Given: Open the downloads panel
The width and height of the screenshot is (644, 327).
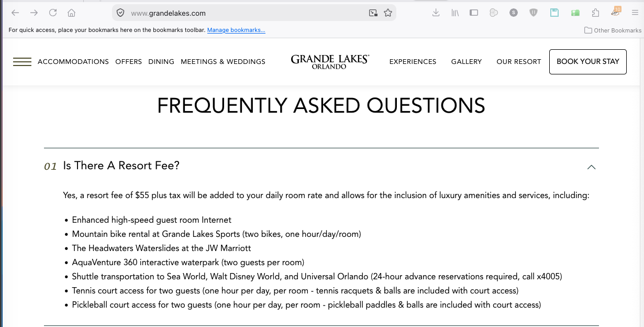Looking at the screenshot, I should point(436,13).
